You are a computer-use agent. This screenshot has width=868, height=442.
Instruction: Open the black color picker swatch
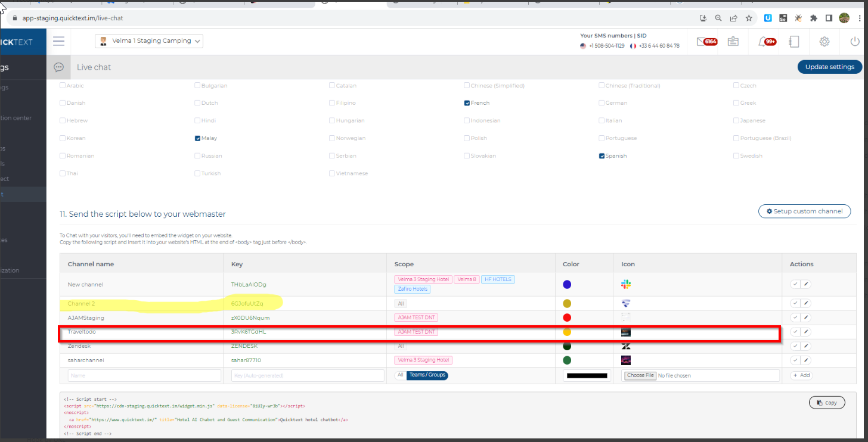point(587,376)
